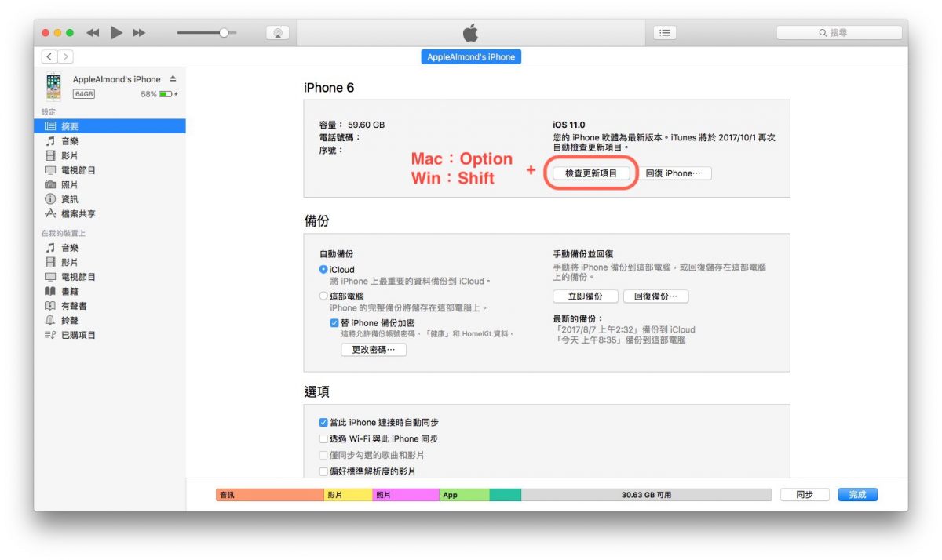Toggle 替 iPhone 備份加密 checkbox

334,323
